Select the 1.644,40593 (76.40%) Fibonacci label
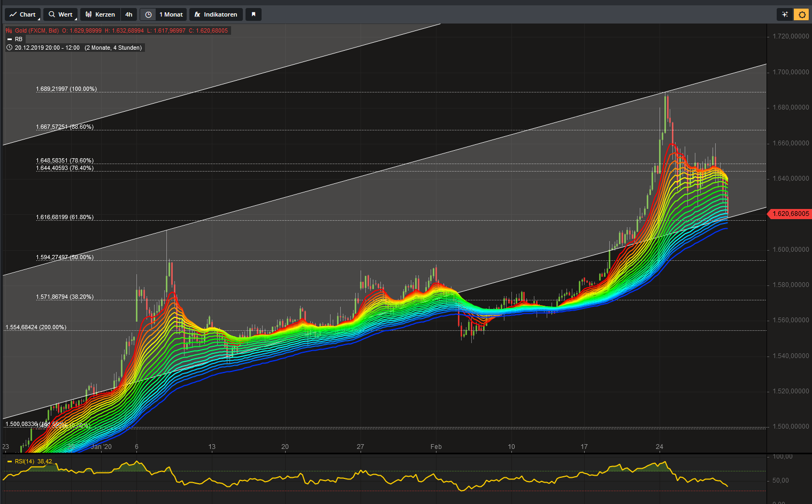This screenshot has width=812, height=504. point(65,168)
